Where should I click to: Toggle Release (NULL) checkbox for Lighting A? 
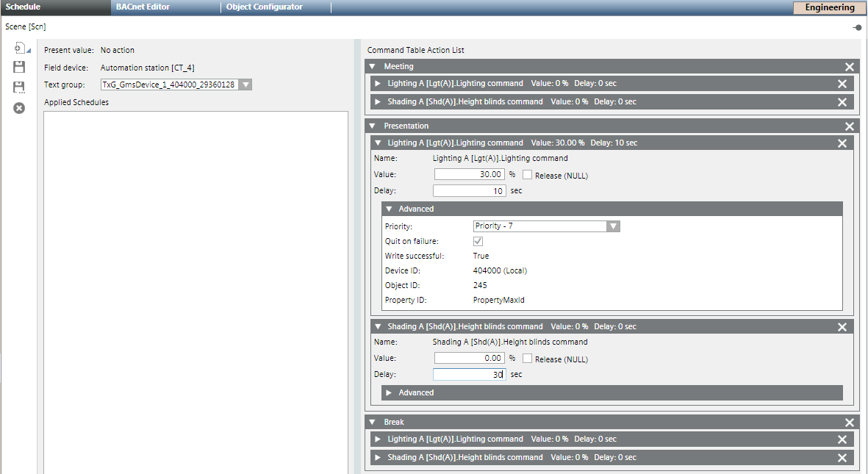coord(527,175)
